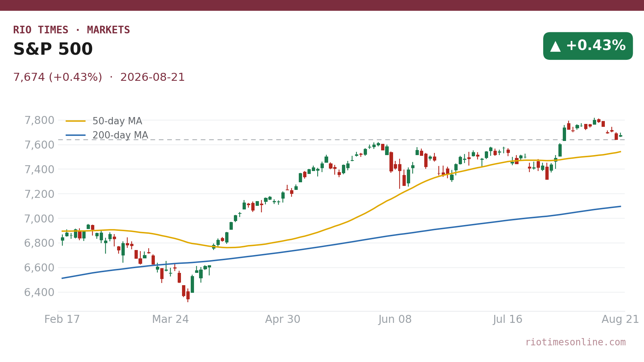
Task: Click the yellow 50-day MA legend swatch
Action: tap(76, 121)
